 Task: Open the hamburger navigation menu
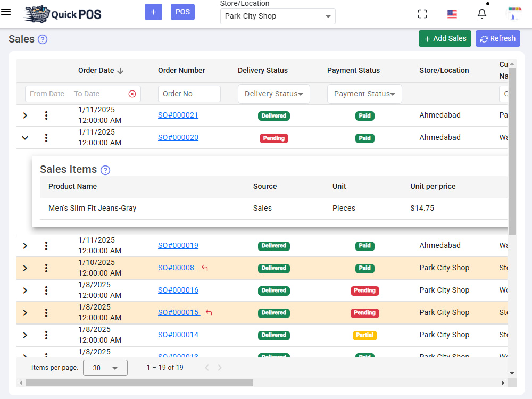click(x=6, y=12)
